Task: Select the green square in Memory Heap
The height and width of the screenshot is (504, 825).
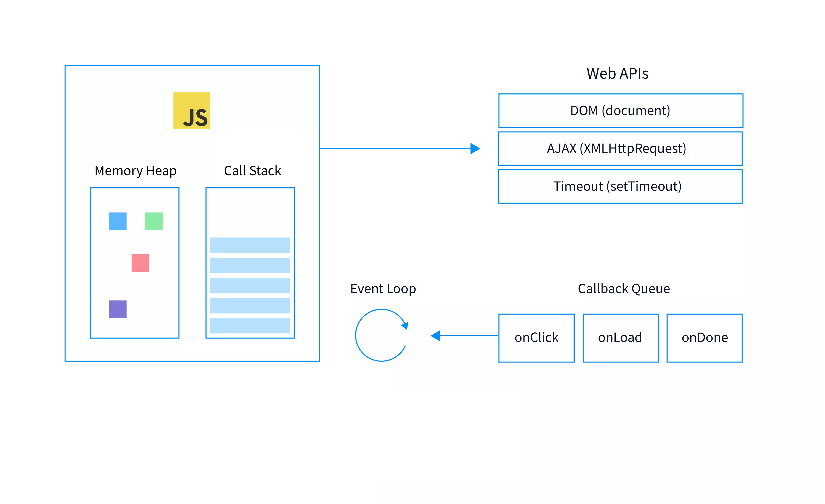Action: [x=154, y=221]
